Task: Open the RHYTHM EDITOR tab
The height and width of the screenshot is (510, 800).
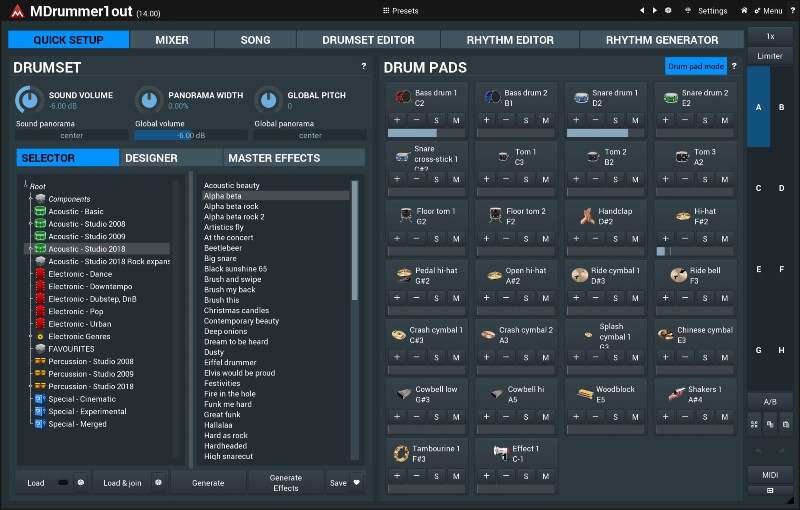Action: 510,40
